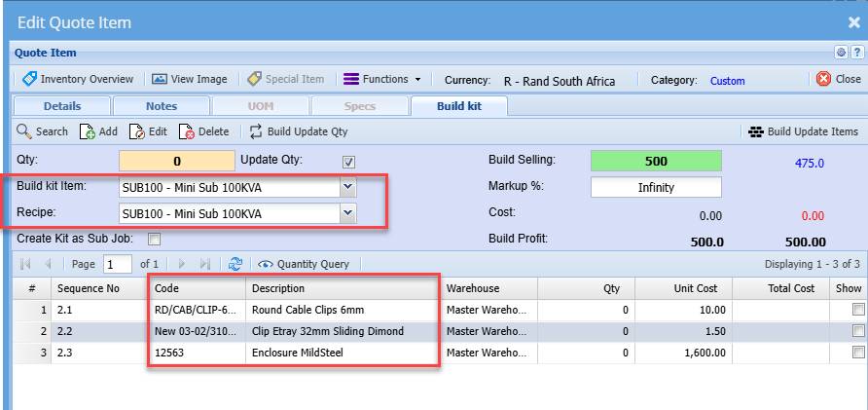This screenshot has height=410, width=868.
Task: Click the Custom category link
Action: (728, 81)
